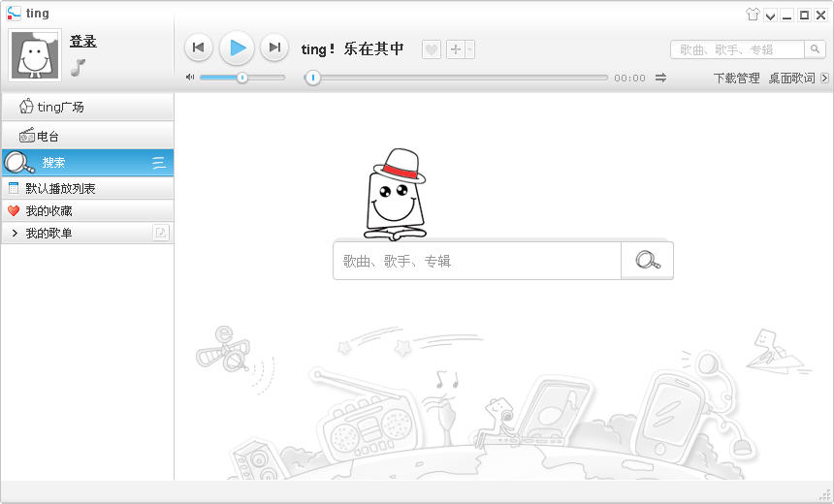Click playback time 00:00
Viewport: 834px width, 504px height.
629,79
